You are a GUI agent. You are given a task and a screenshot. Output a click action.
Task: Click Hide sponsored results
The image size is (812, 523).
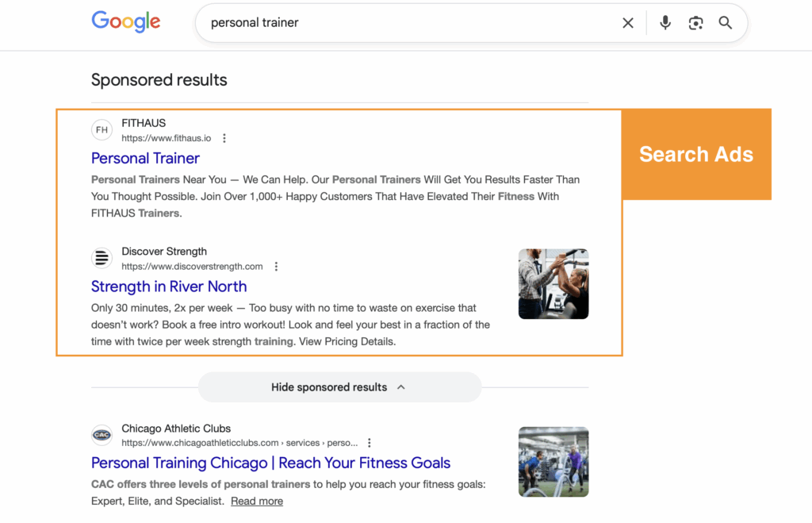329,386
